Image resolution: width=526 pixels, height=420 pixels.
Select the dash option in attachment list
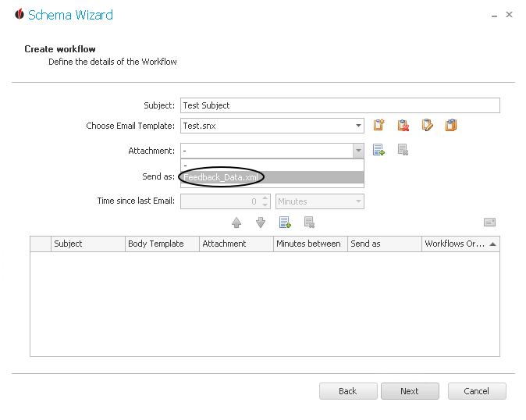point(272,165)
